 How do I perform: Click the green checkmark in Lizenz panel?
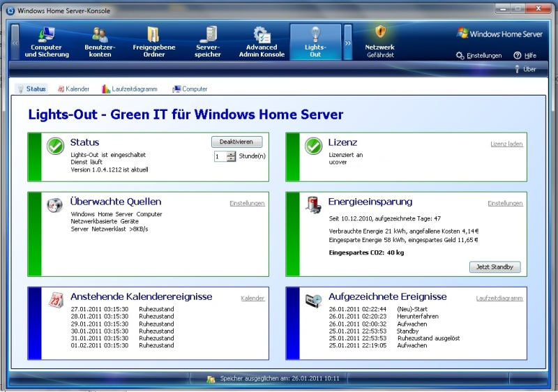coord(313,146)
